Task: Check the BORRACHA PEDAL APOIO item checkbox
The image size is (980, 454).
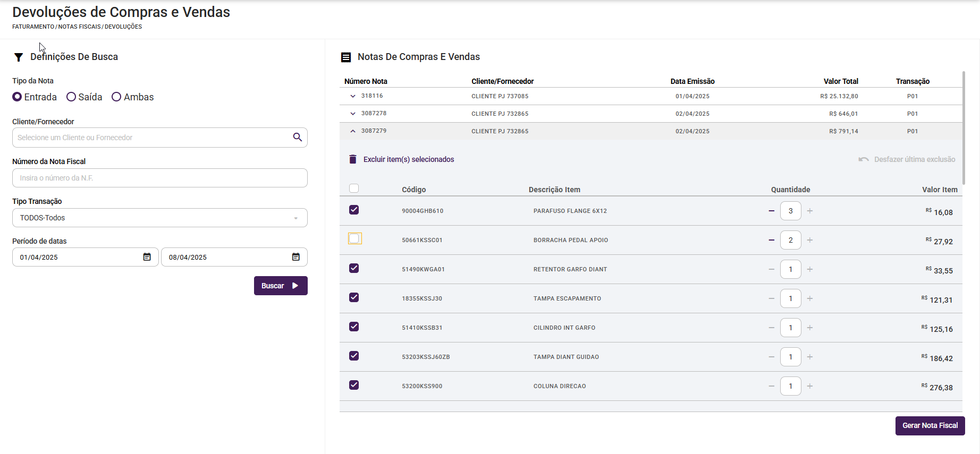Action: 354,239
